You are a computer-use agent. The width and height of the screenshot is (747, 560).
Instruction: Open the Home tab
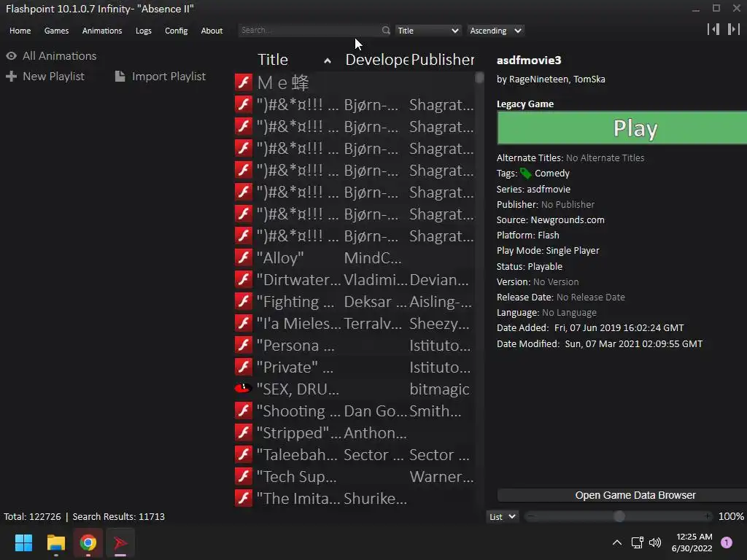[20, 31]
